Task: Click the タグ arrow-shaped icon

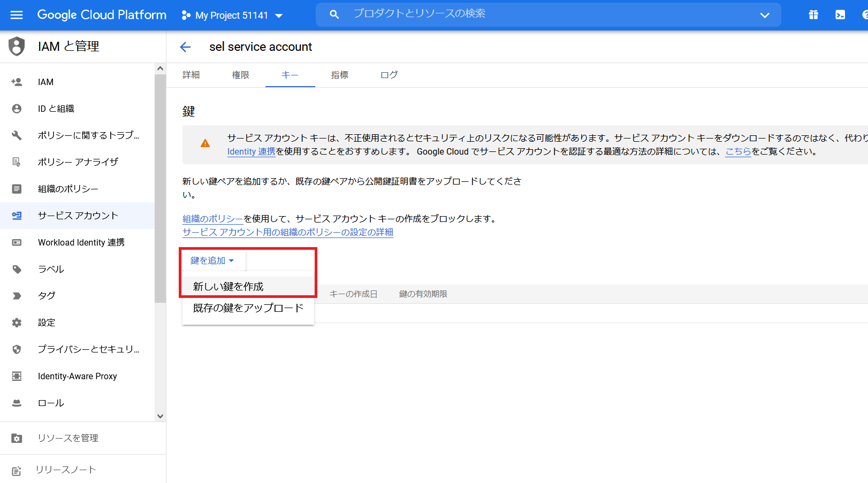Action: pos(17,296)
